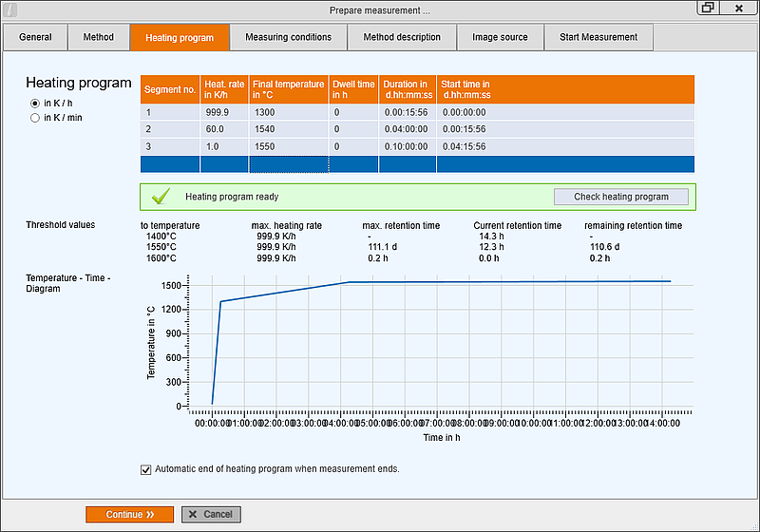Click the 'Temperature in °C' axis label
Screen dimensions: 760x532
pos(151,343)
